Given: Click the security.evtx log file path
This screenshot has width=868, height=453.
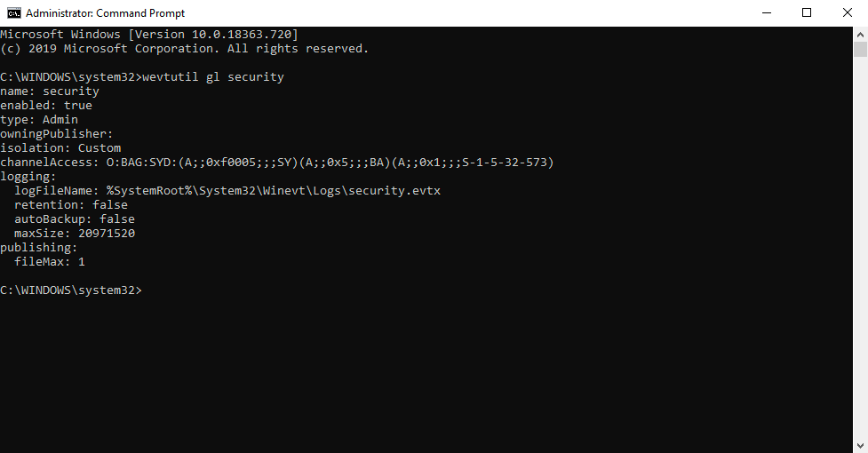Looking at the screenshot, I should (x=272, y=191).
